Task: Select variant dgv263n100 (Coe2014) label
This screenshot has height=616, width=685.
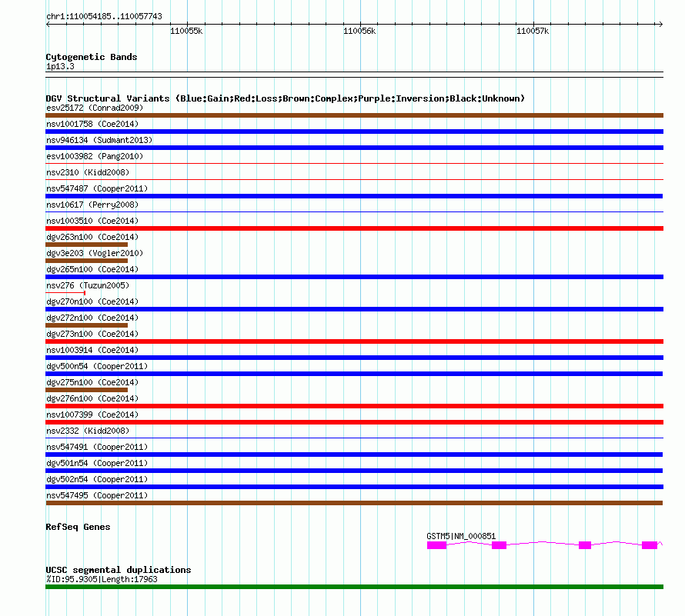Action: (x=92, y=237)
